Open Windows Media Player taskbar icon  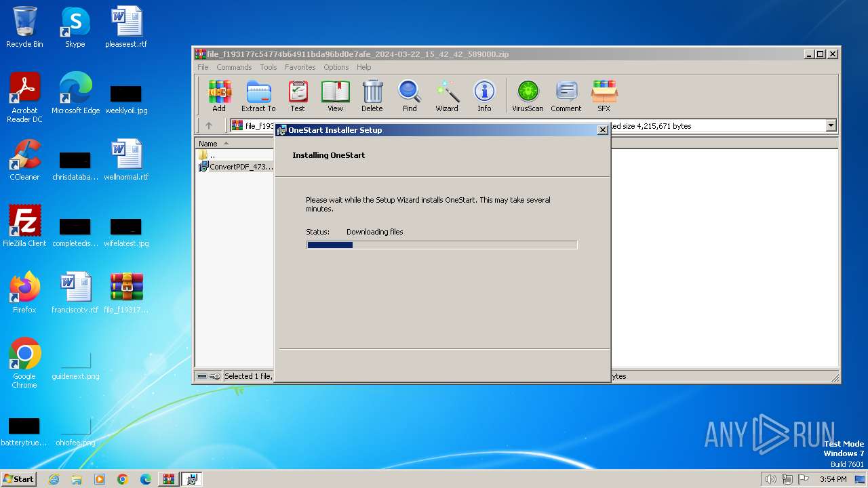pyautogui.click(x=100, y=479)
